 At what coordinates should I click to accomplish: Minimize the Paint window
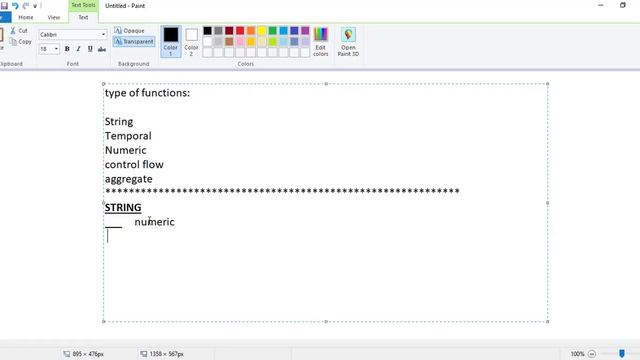[x=600, y=5]
